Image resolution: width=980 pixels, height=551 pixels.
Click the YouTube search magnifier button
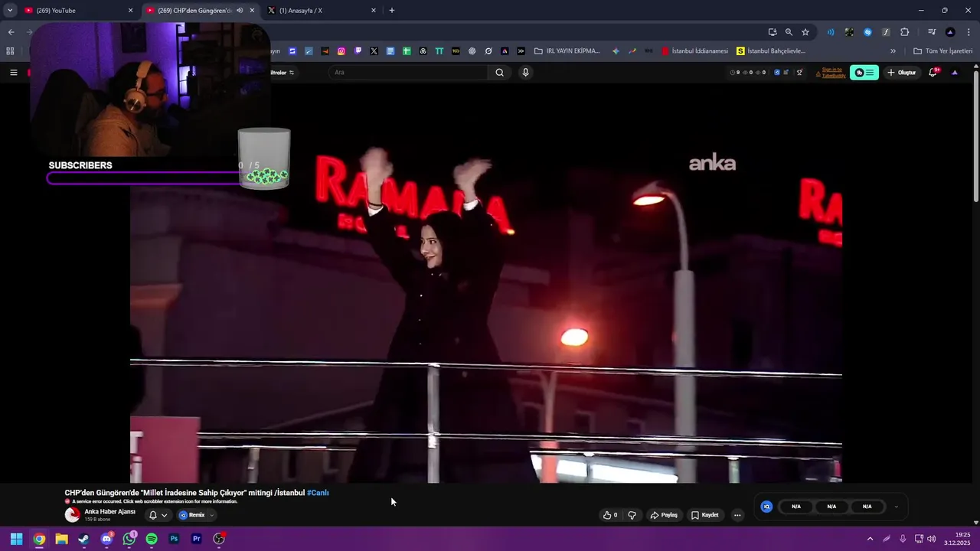click(x=499, y=73)
